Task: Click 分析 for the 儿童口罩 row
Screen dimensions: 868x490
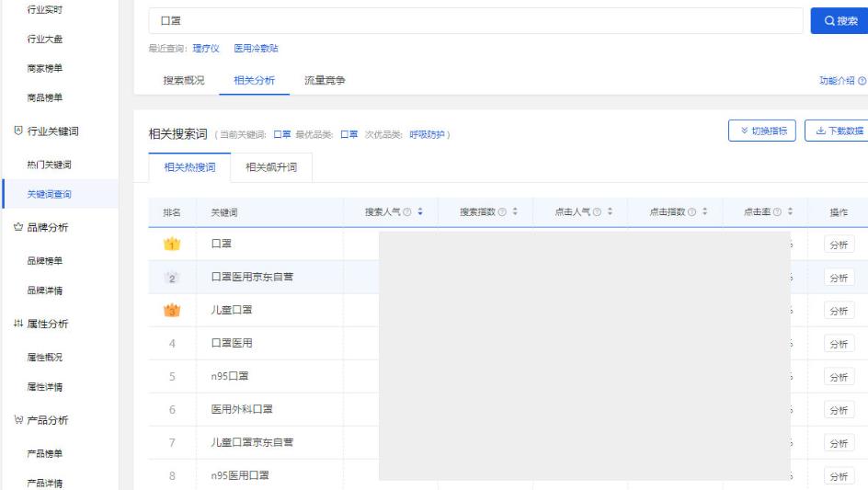Action: (839, 311)
